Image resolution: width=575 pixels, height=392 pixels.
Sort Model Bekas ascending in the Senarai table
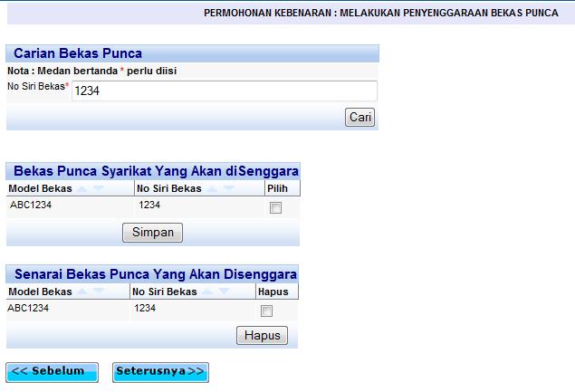pos(83,292)
